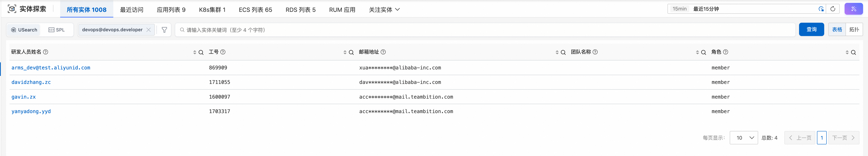Switch view to 拓扑 topology
The height and width of the screenshot is (156, 868).
pyautogui.click(x=854, y=29)
